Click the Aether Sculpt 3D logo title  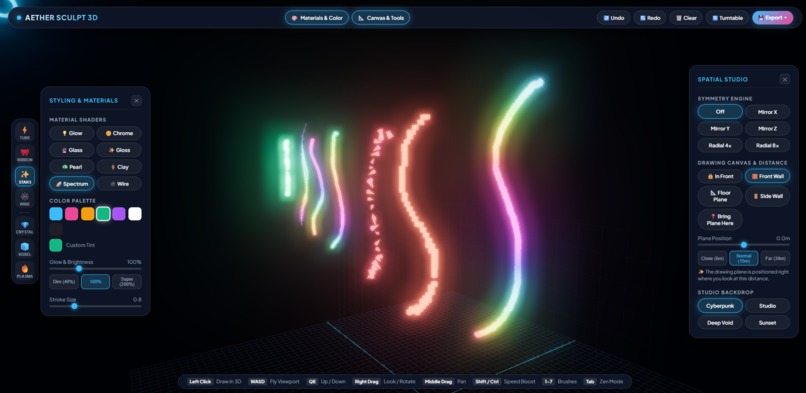tap(61, 18)
